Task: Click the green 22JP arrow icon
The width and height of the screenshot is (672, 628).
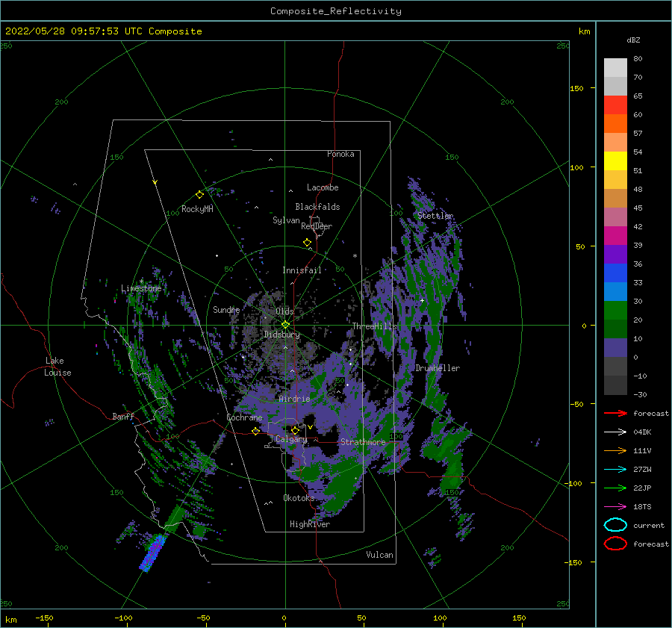Action: point(615,488)
